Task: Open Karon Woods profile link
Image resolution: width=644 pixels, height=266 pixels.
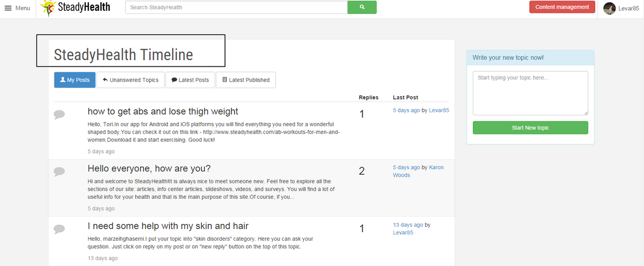Action: [418, 171]
